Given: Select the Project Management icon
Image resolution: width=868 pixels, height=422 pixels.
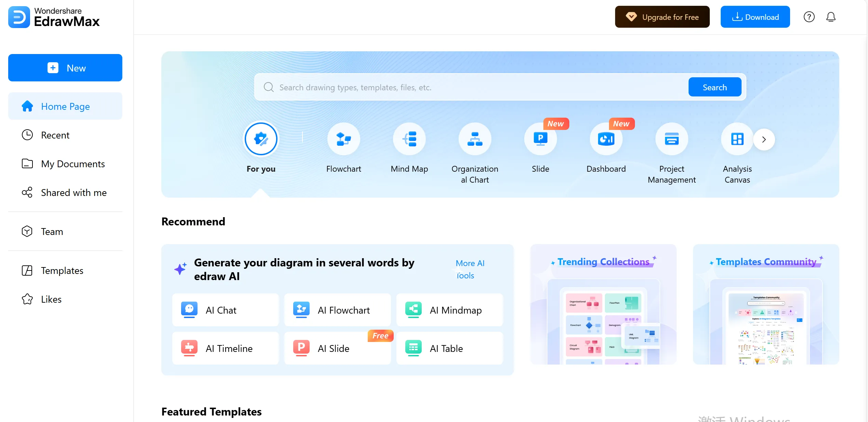Looking at the screenshot, I should (672, 139).
